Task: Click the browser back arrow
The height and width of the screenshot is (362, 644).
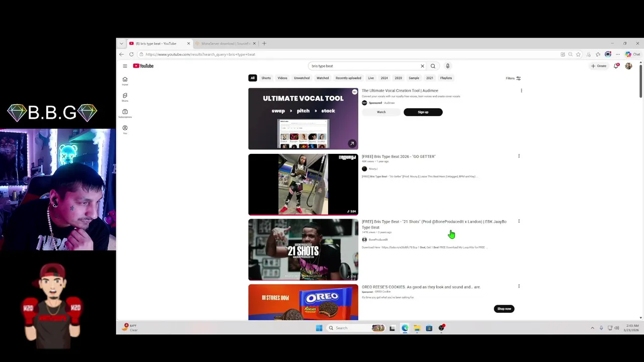Action: tap(121, 54)
